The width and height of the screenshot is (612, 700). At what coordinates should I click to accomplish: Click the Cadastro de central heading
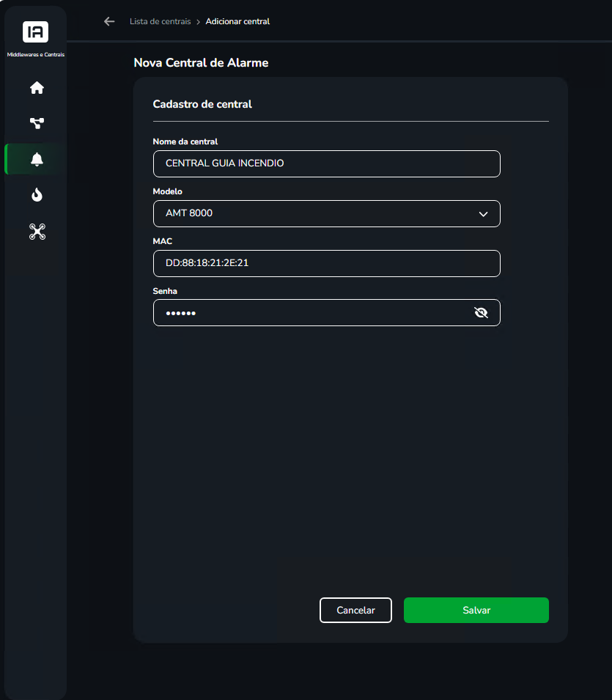202,104
